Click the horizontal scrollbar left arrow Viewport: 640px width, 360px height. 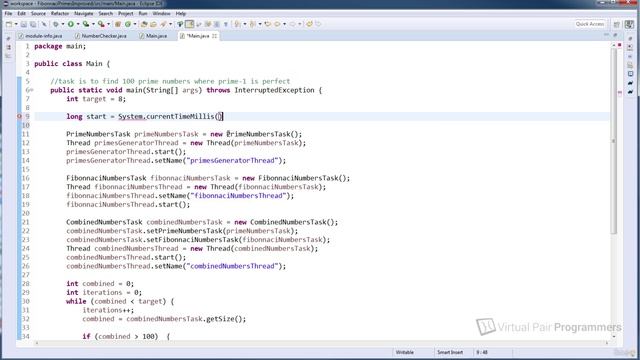click(37, 343)
